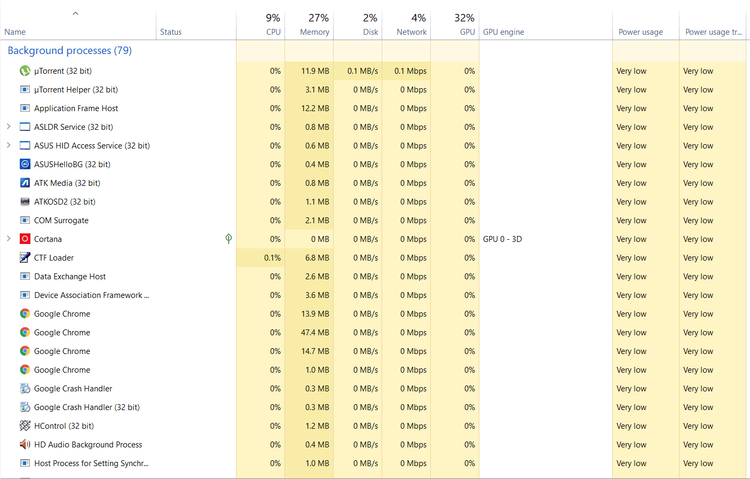Click the µTorrent (32 bit) process icon

pyautogui.click(x=25, y=71)
